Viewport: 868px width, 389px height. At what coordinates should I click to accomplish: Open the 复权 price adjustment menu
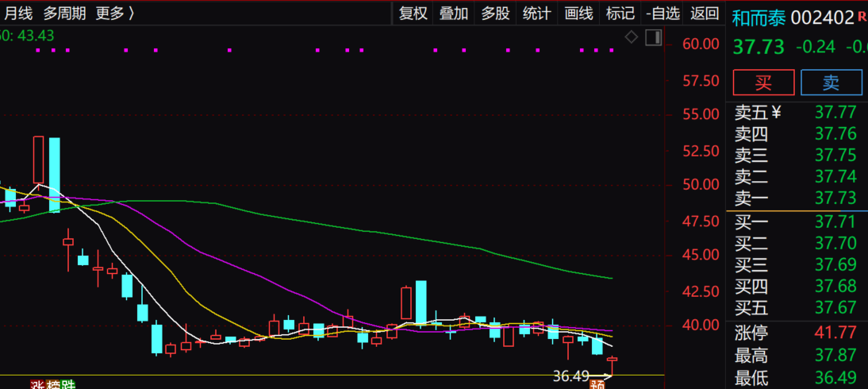tap(413, 13)
